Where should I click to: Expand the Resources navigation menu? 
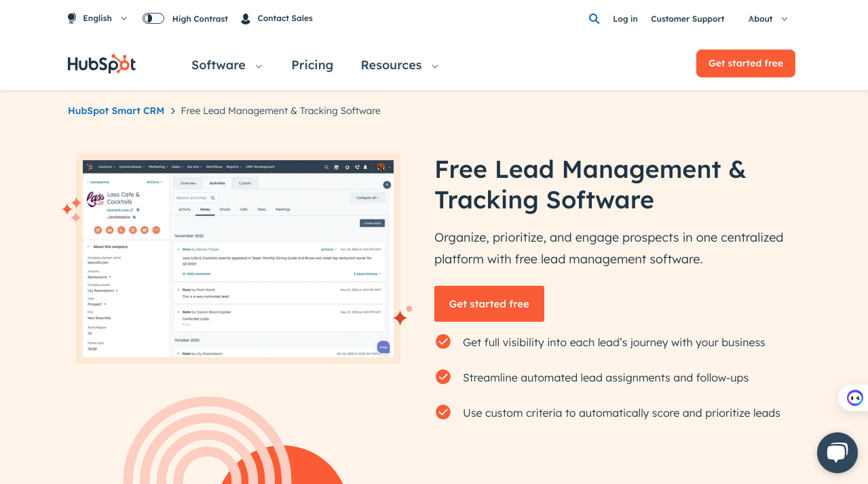coord(399,65)
